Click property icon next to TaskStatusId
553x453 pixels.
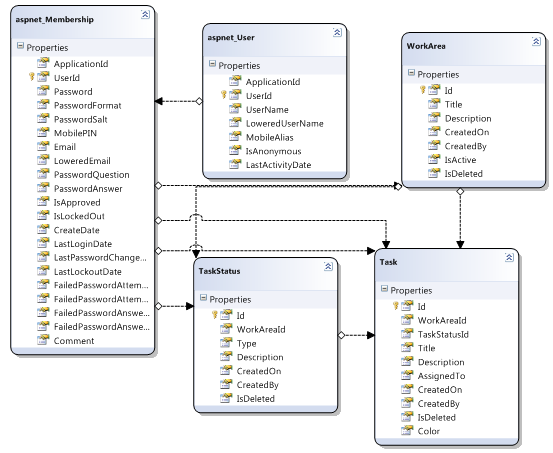pos(407,333)
